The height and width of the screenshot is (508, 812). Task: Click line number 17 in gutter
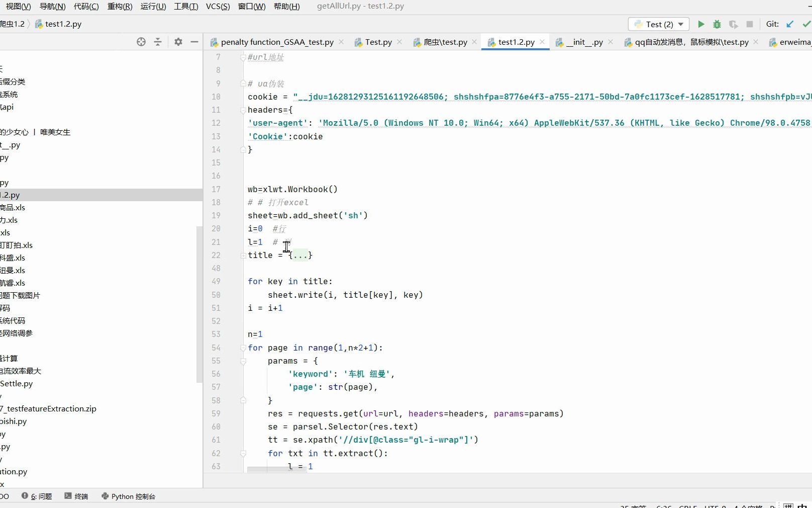216,190
